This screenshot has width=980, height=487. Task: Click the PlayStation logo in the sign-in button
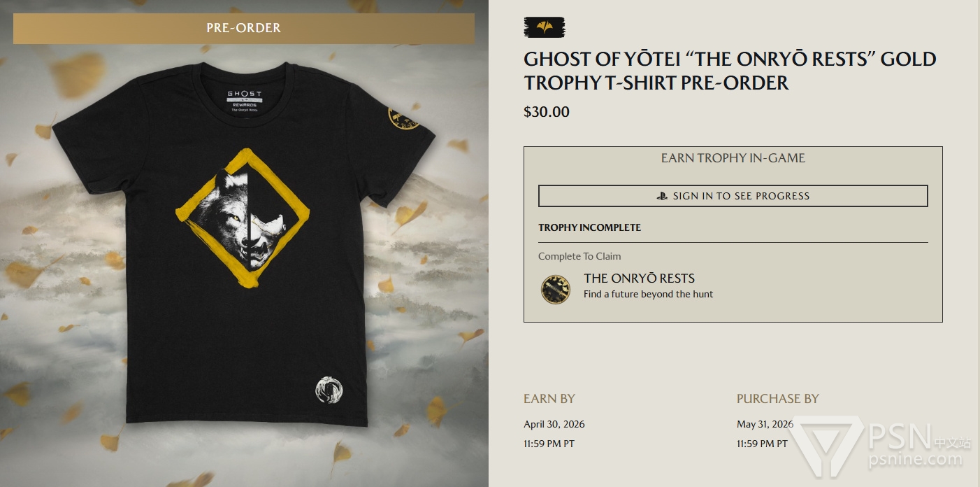pyautogui.click(x=661, y=196)
